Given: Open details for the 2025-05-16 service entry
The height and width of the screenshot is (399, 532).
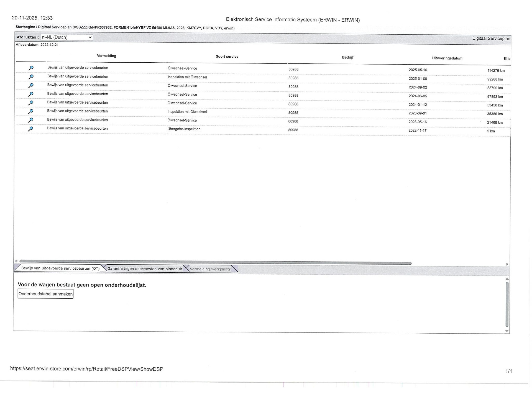Looking at the screenshot, I should click(x=31, y=68).
